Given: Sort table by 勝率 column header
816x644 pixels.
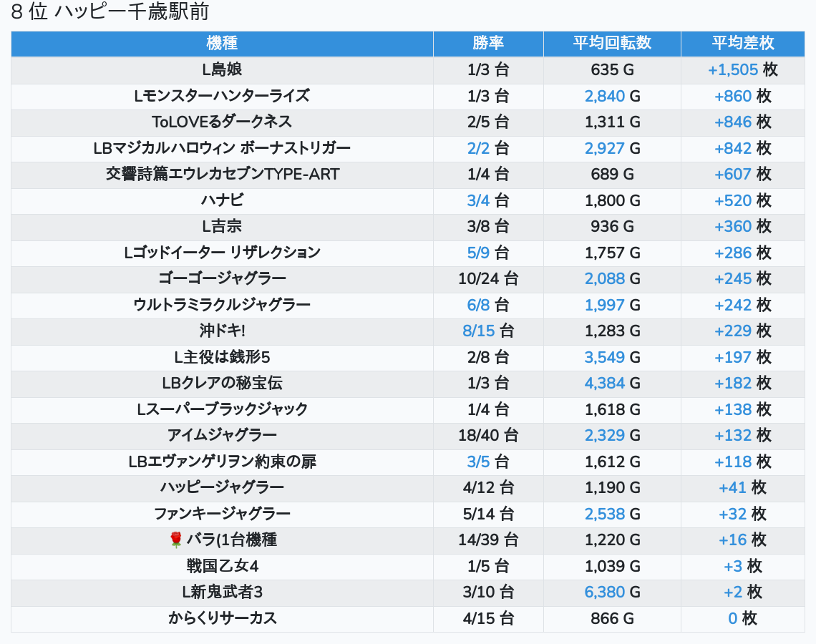Looking at the screenshot, I should pos(488,43).
